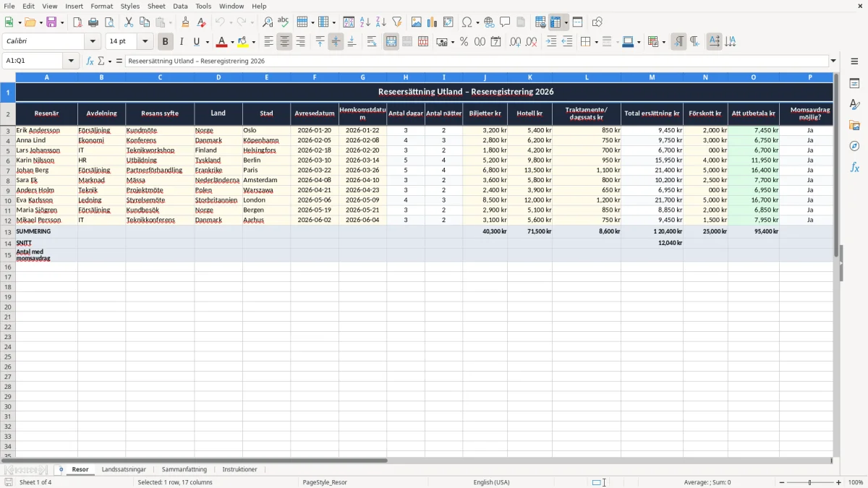The image size is (868, 488).
Task: Click the Copy icon
Action: pyautogui.click(x=145, y=22)
